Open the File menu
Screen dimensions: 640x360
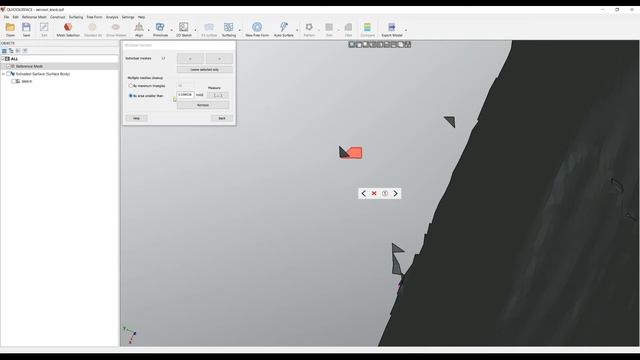(6, 17)
